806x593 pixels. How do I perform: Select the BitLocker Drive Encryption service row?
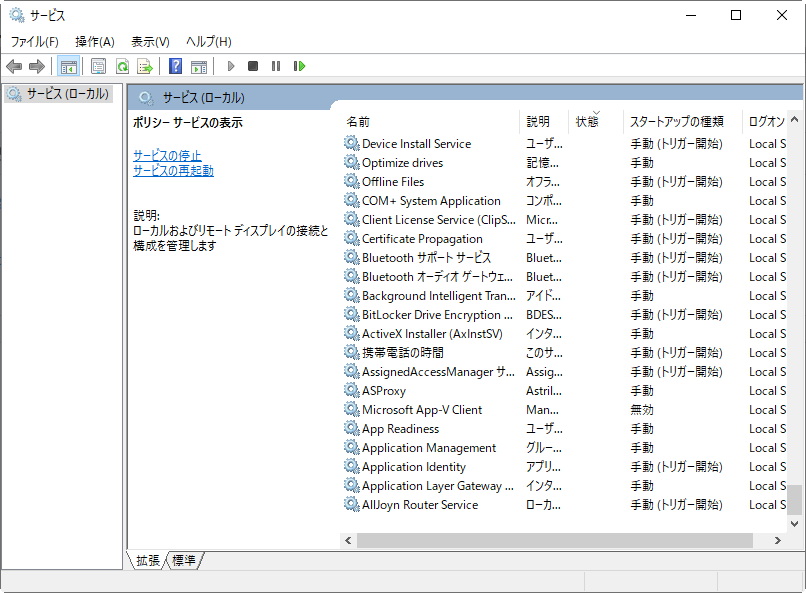[x=430, y=315]
